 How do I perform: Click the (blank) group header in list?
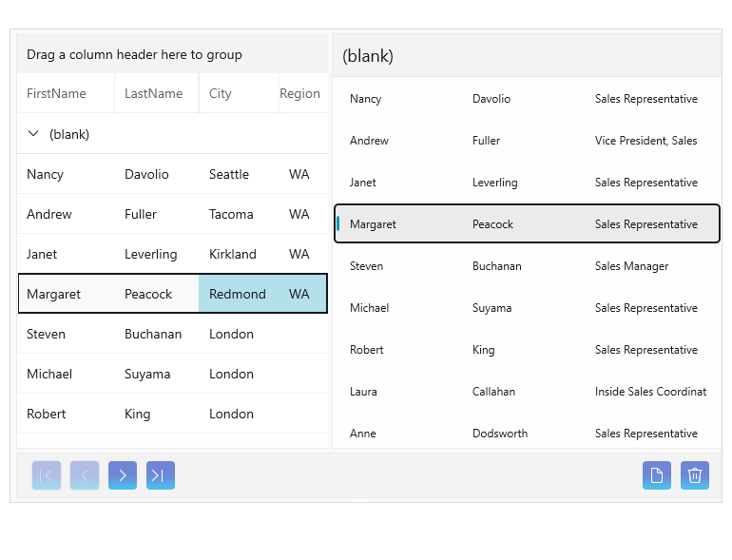click(527, 55)
